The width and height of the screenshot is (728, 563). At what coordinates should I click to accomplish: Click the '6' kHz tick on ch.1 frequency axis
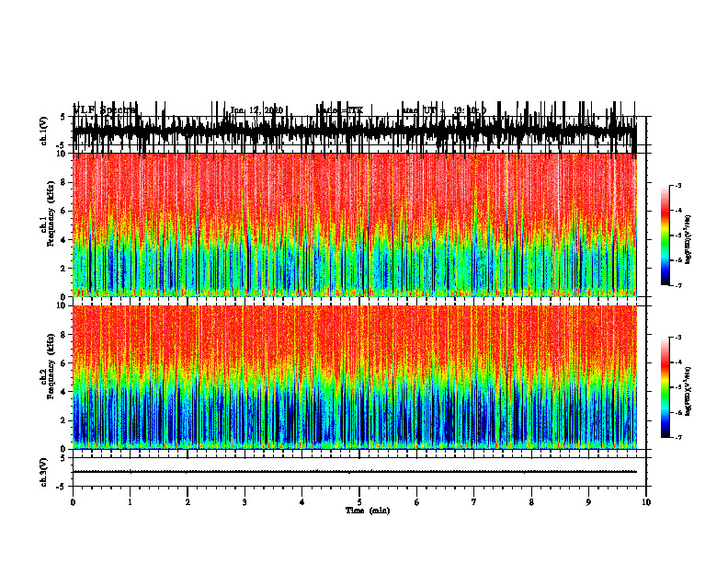click(x=64, y=212)
